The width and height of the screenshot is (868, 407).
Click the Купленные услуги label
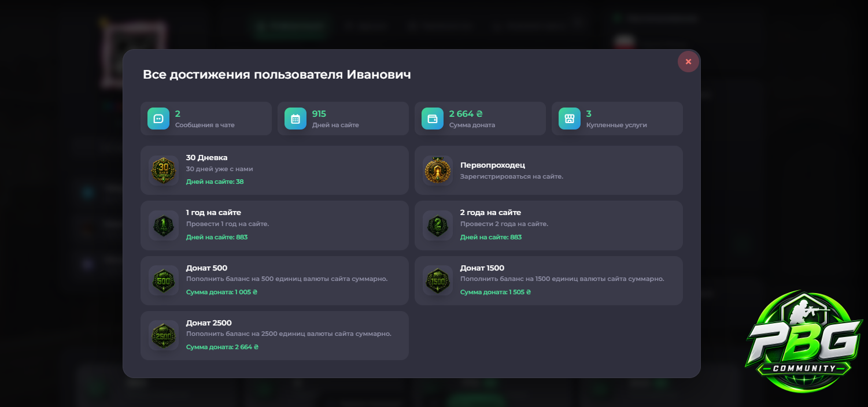coord(616,125)
